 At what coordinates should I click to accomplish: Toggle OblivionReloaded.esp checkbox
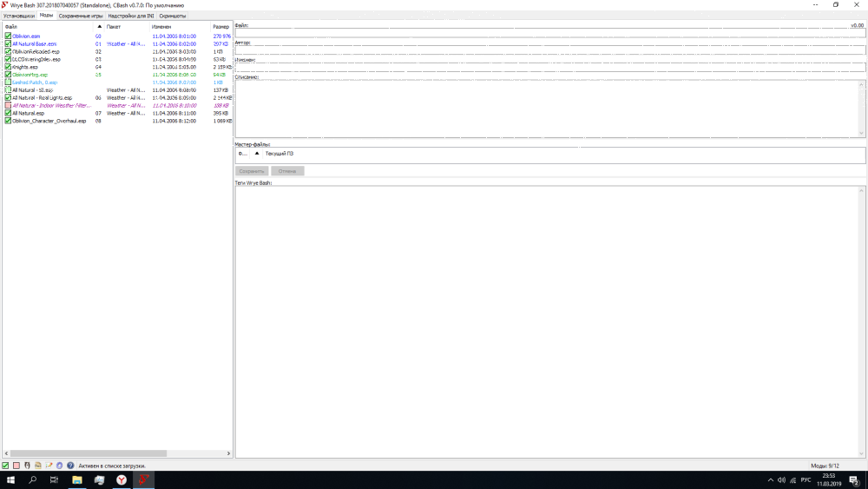8,51
